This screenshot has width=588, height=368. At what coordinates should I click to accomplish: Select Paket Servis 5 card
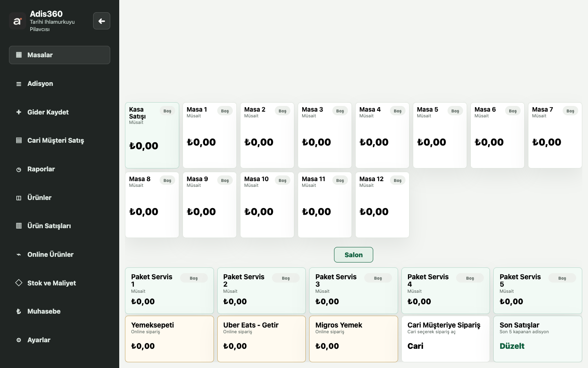click(x=538, y=291)
